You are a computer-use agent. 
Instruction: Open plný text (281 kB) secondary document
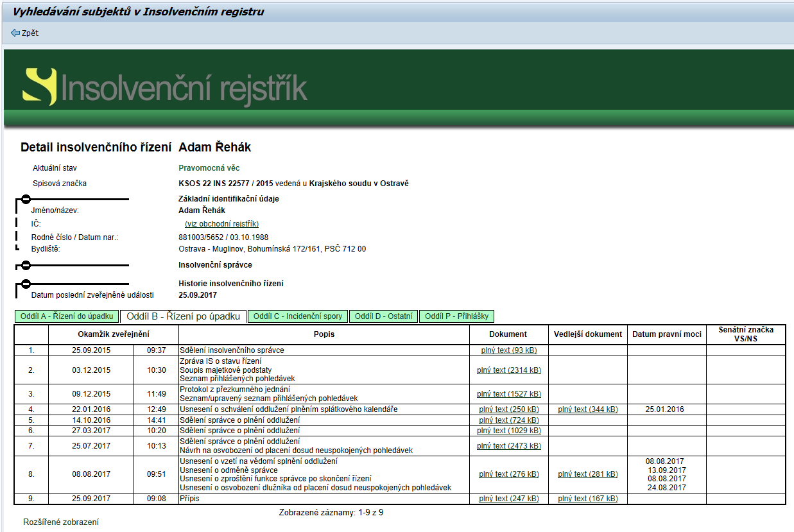click(x=587, y=474)
